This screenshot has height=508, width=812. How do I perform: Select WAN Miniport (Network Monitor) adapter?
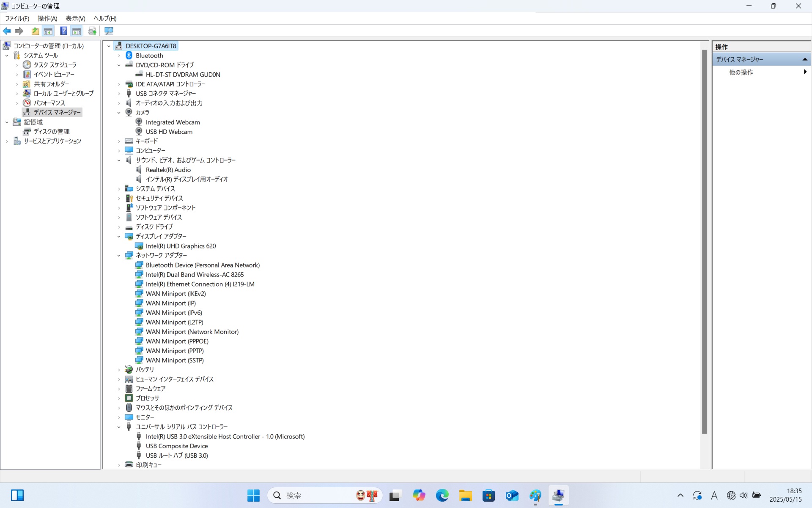pos(192,331)
